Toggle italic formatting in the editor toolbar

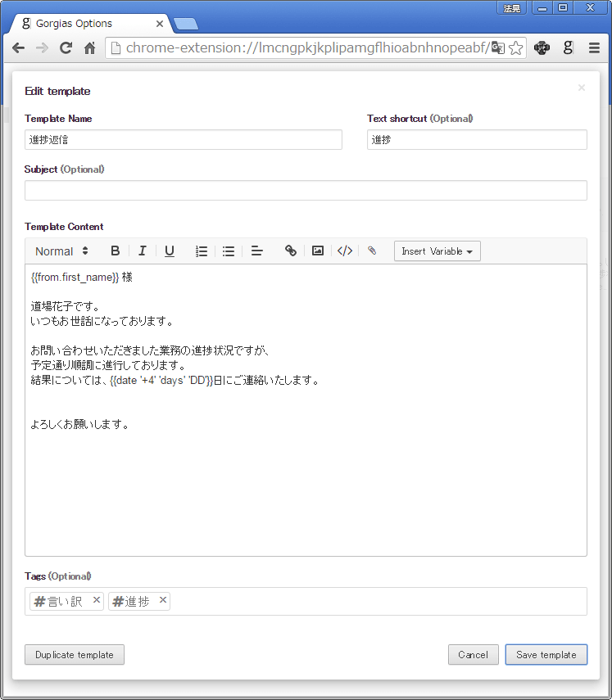coord(142,251)
